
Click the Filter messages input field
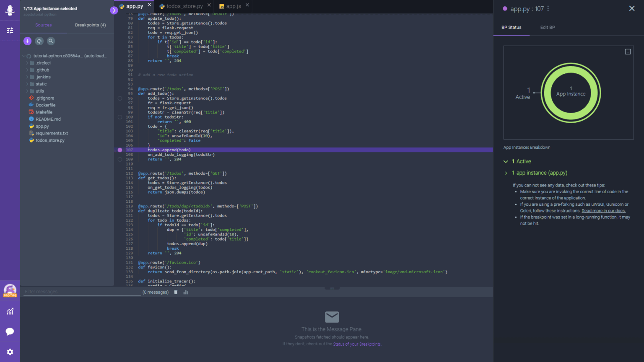[82, 292]
